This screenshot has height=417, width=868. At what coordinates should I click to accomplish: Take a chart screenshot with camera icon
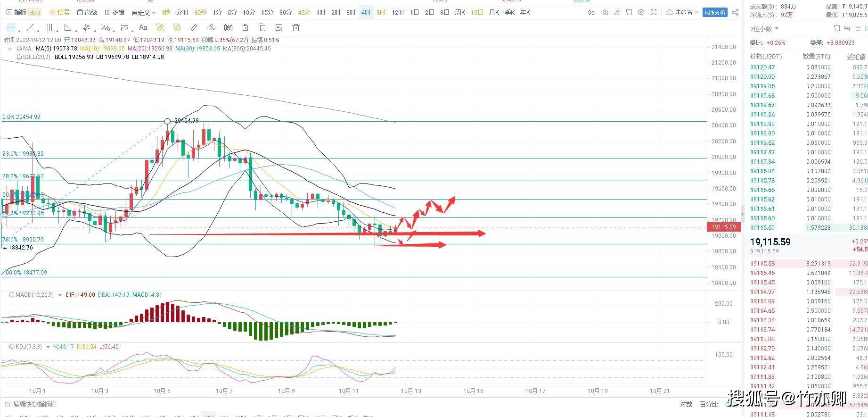(x=605, y=13)
